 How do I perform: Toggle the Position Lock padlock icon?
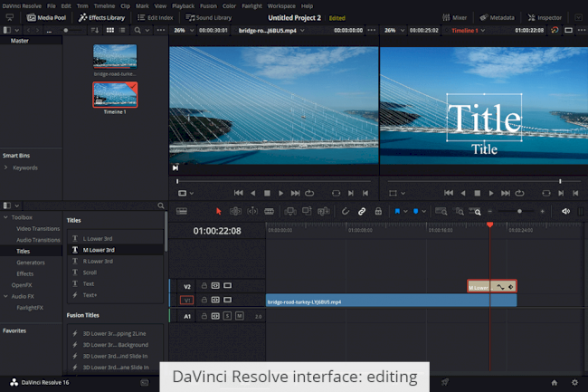tap(378, 212)
